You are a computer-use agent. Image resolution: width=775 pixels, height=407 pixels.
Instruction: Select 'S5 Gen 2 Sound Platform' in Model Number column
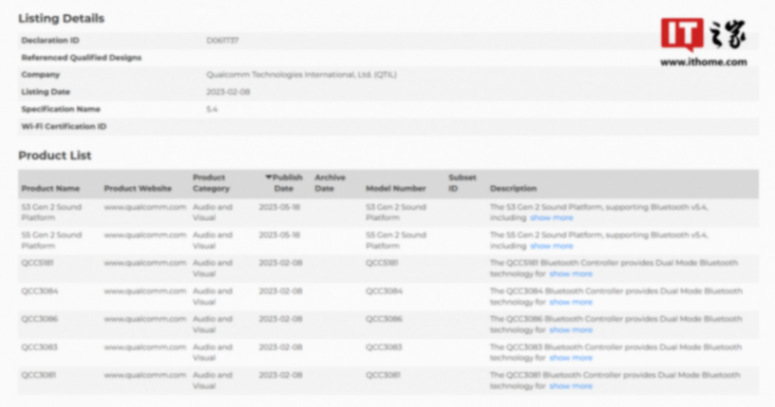pyautogui.click(x=396, y=240)
